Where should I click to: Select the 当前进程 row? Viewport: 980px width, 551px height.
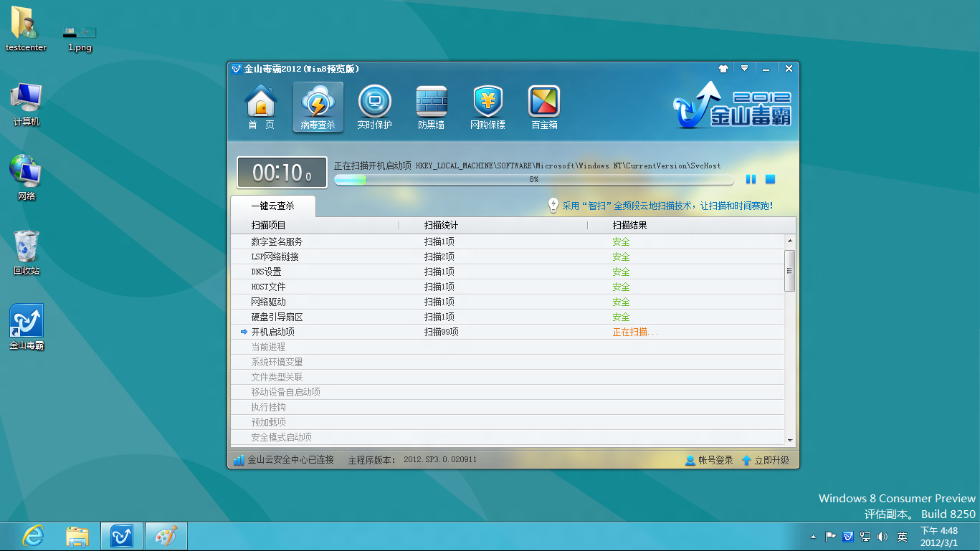[x=507, y=347]
